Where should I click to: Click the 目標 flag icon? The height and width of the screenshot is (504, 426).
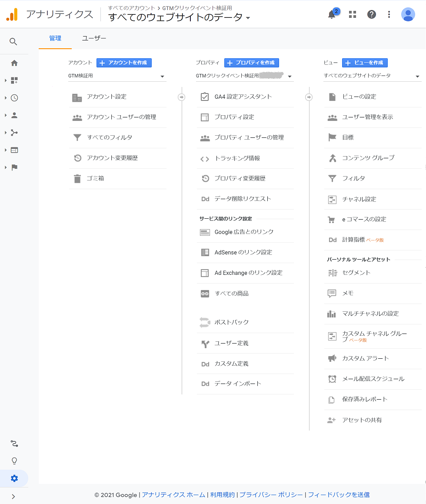tap(332, 137)
